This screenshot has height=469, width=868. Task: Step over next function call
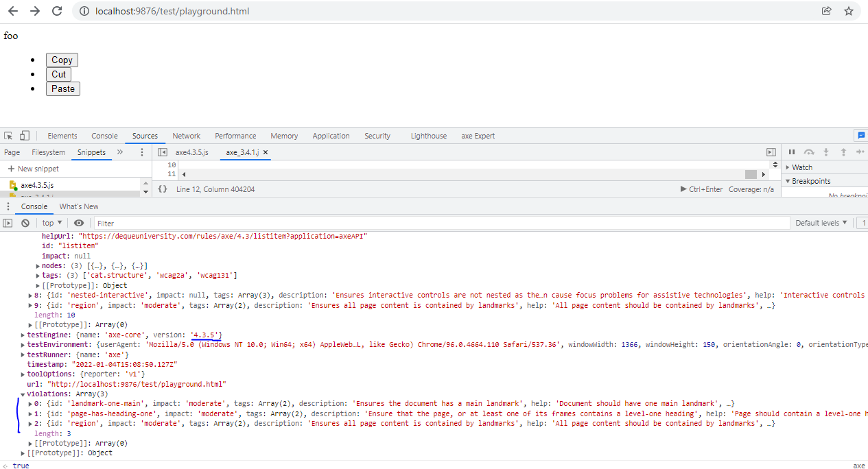click(810, 152)
